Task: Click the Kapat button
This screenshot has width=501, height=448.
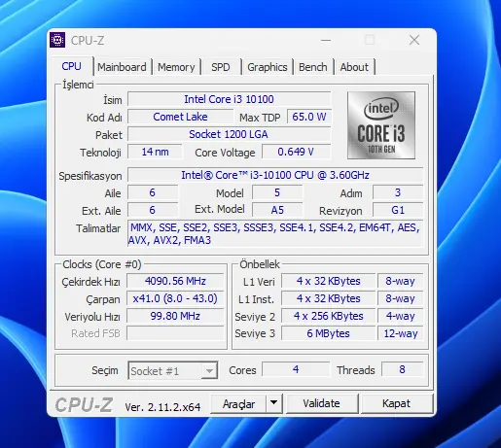Action: 396,403
